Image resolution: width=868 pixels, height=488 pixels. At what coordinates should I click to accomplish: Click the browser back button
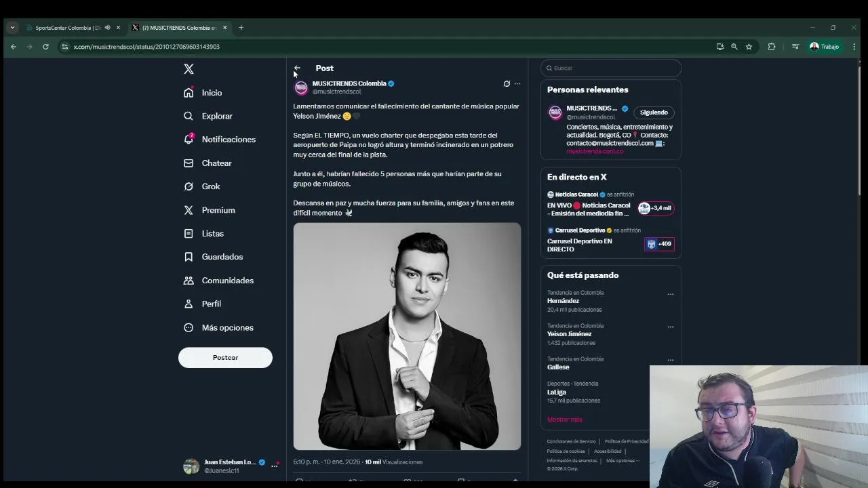(14, 47)
